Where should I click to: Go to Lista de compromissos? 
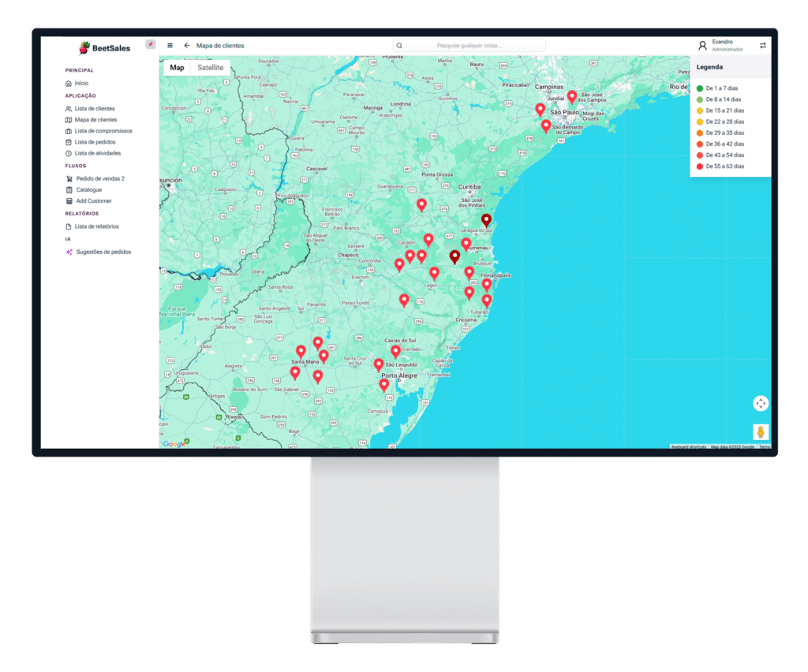pyautogui.click(x=103, y=131)
